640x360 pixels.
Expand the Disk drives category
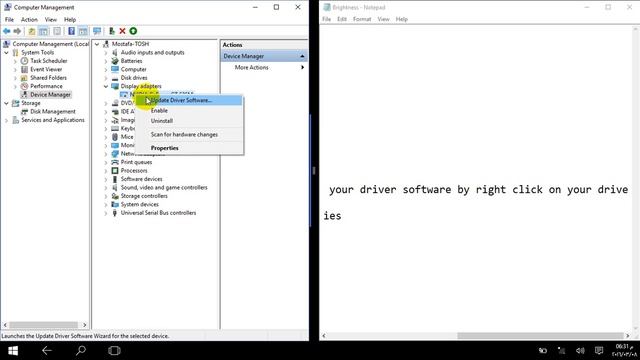pos(106,78)
